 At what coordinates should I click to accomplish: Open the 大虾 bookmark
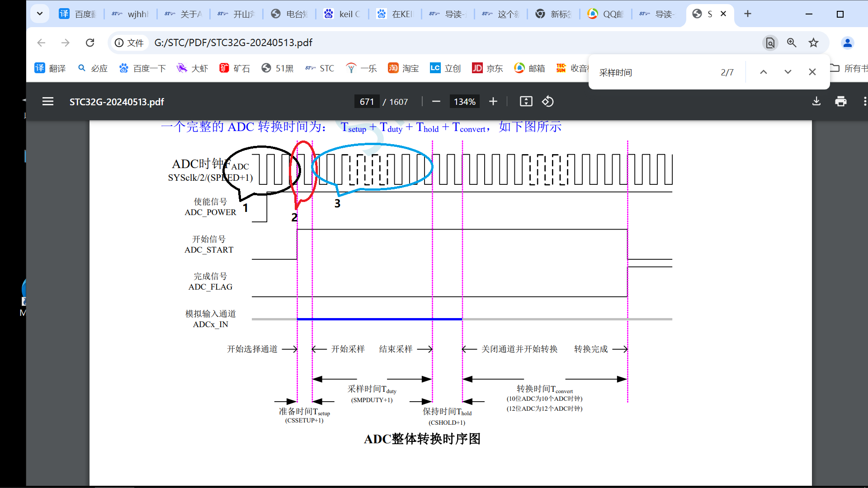(193, 68)
